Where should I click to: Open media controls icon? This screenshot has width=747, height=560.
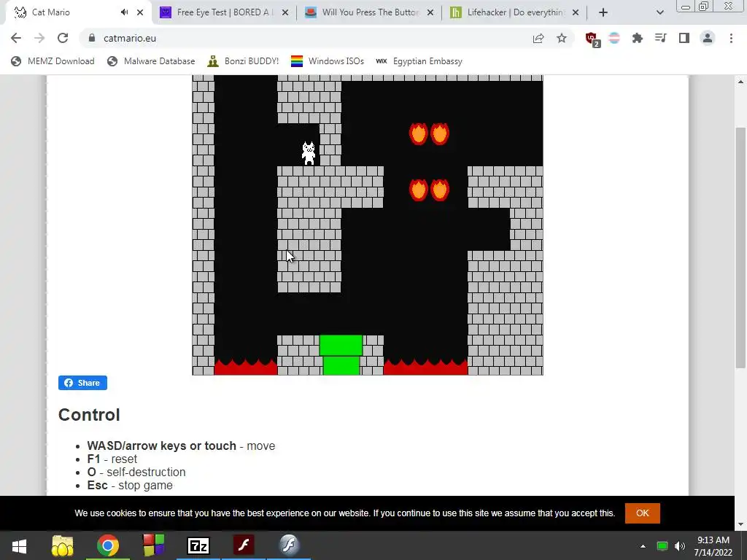click(x=660, y=38)
